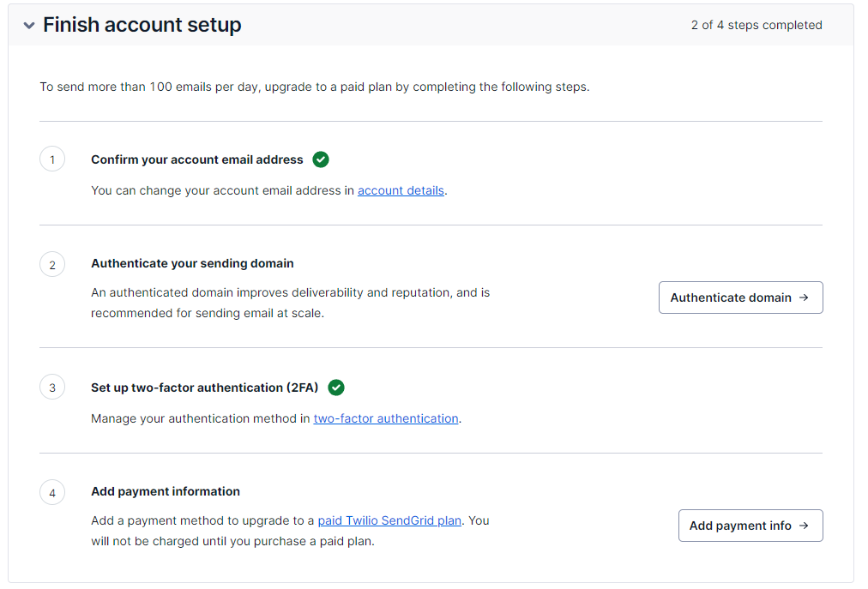Click green checkmark beside Confirm your account email
This screenshot has height=589, width=868.
tap(321, 159)
